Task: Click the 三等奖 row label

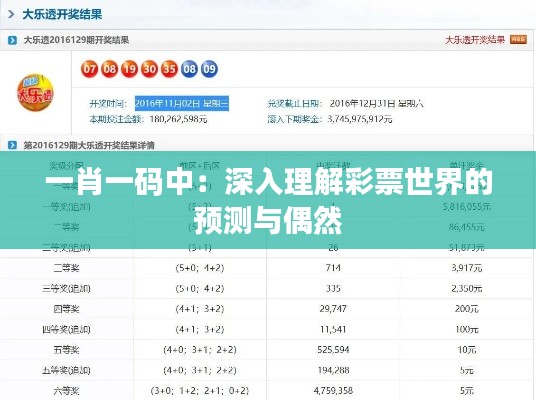Action: coord(66,268)
